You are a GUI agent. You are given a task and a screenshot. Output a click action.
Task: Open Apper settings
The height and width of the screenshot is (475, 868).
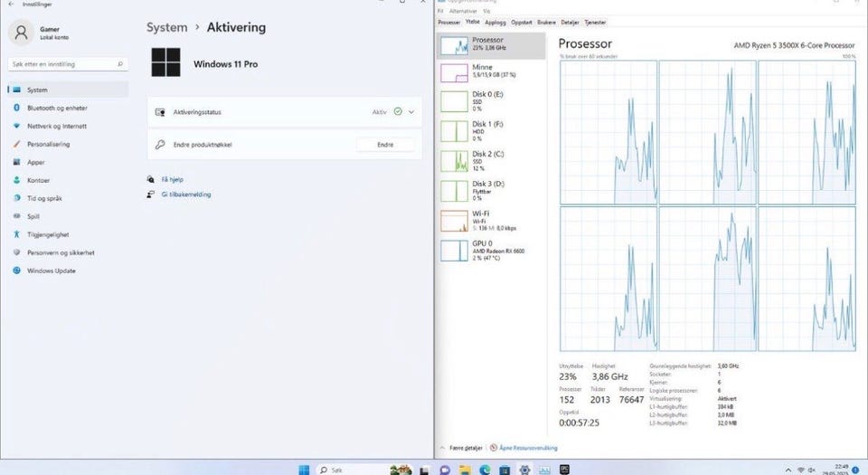[x=68, y=162]
